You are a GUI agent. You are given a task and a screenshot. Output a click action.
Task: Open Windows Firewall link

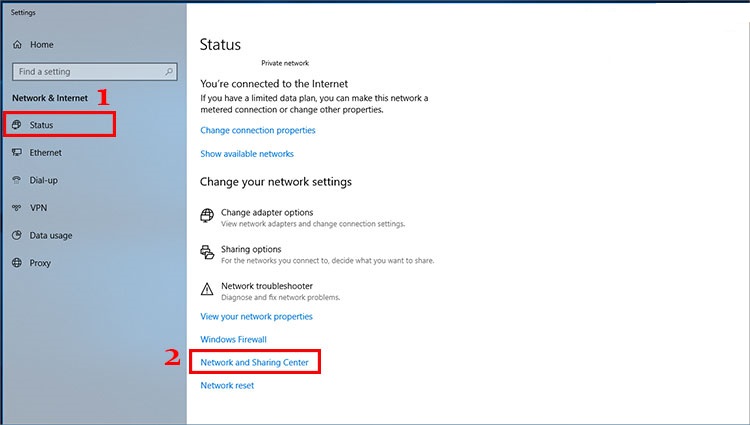click(x=233, y=339)
